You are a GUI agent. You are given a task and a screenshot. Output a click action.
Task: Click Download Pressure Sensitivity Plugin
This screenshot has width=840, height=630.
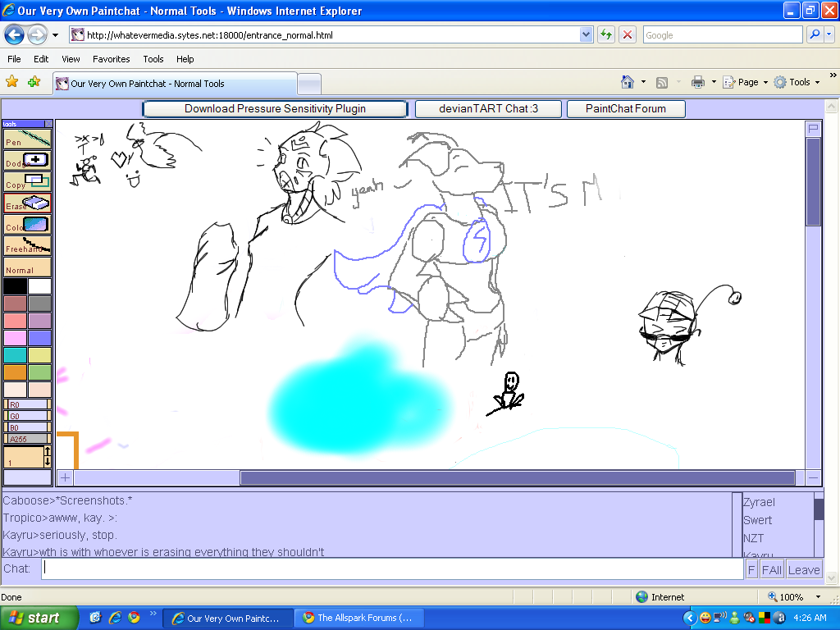pos(274,108)
